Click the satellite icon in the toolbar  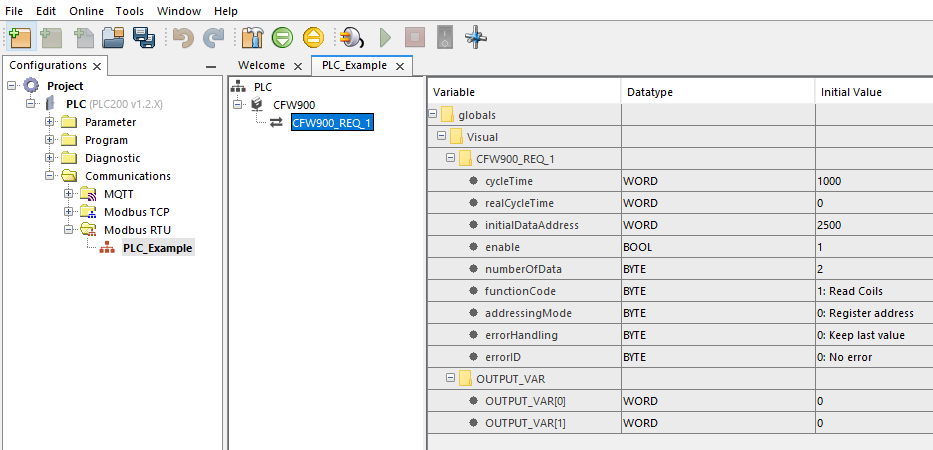(x=475, y=38)
